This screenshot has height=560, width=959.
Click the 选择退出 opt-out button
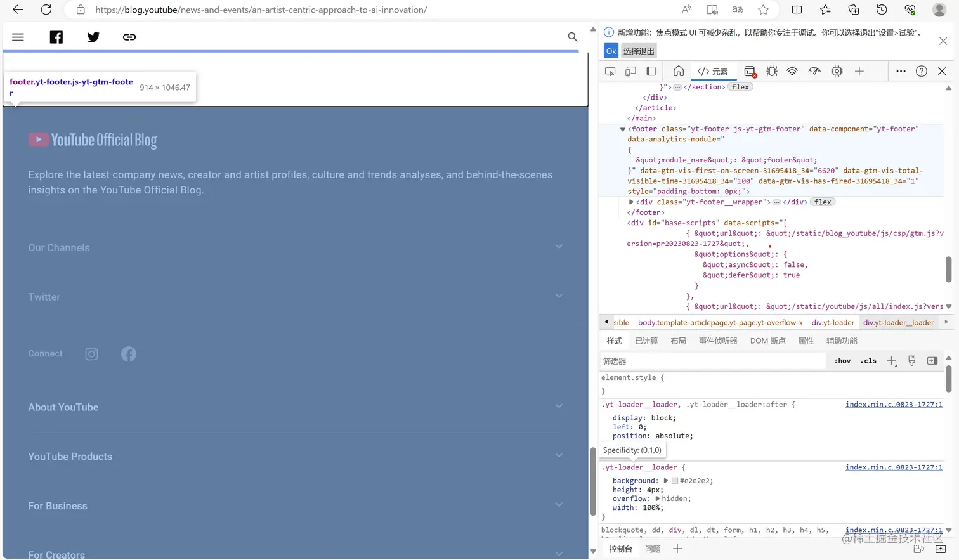click(639, 51)
